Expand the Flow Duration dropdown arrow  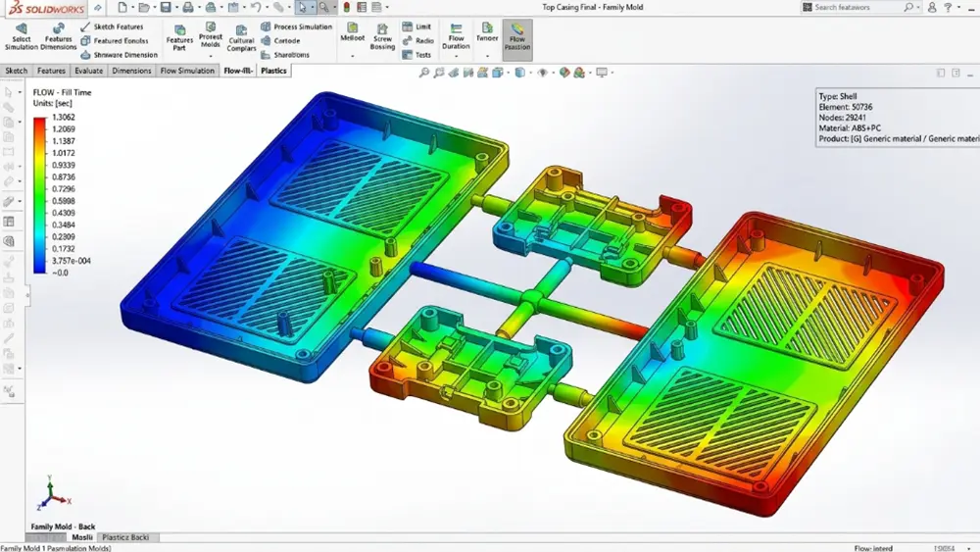(456, 56)
